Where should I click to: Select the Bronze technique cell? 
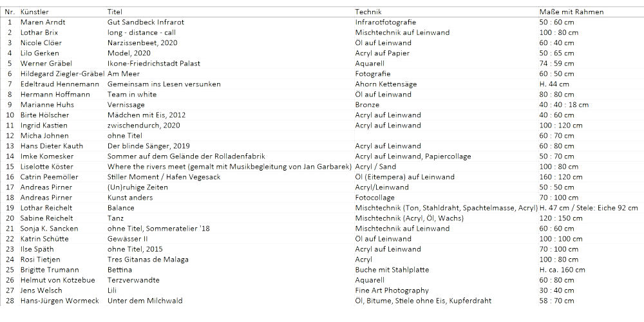[367, 104]
